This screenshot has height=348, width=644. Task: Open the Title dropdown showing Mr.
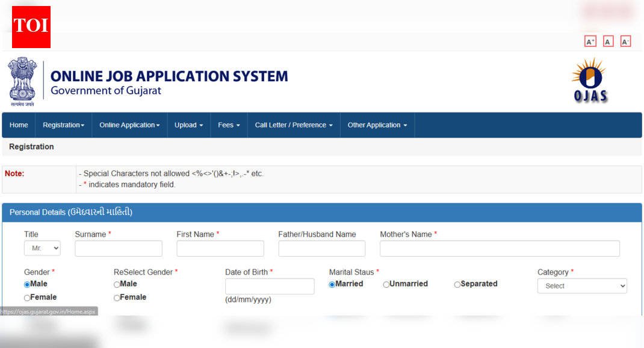[x=42, y=248]
